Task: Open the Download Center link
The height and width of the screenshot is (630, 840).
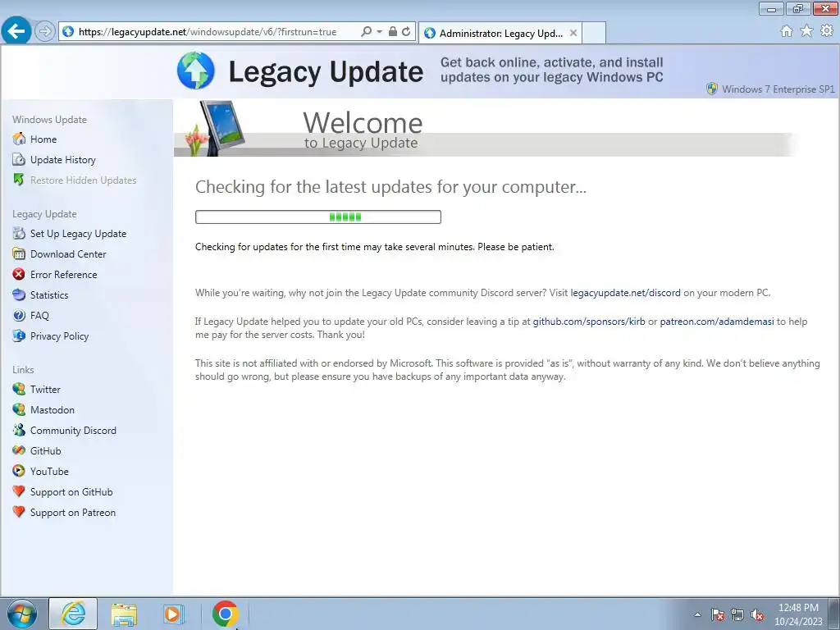Action: (x=68, y=254)
